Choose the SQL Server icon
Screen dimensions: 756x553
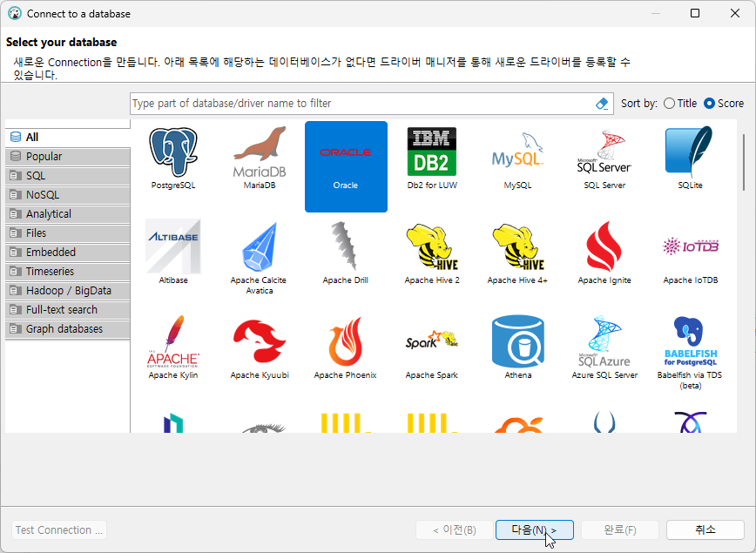(x=604, y=152)
